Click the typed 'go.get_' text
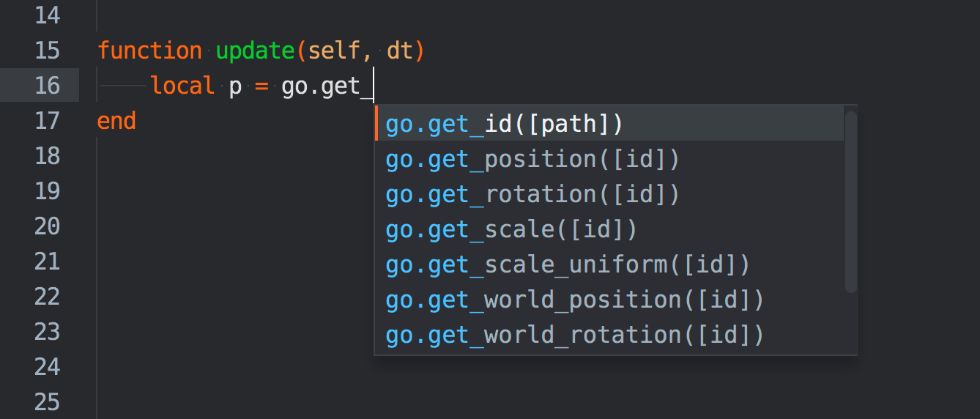Screen dimensions: 980x419 pos(321,86)
